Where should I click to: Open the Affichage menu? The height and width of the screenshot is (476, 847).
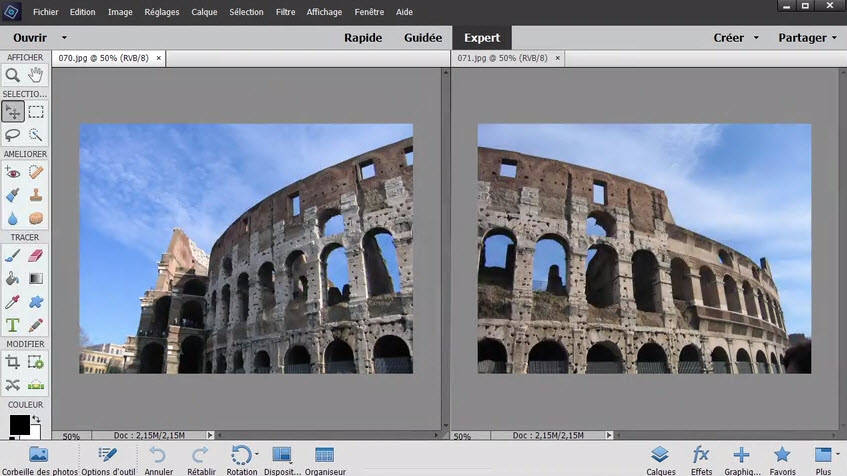(324, 12)
